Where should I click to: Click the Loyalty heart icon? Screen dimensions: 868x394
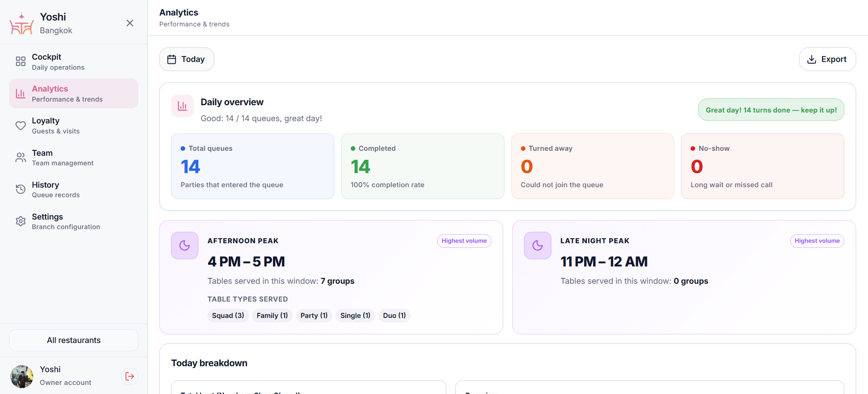tap(20, 126)
